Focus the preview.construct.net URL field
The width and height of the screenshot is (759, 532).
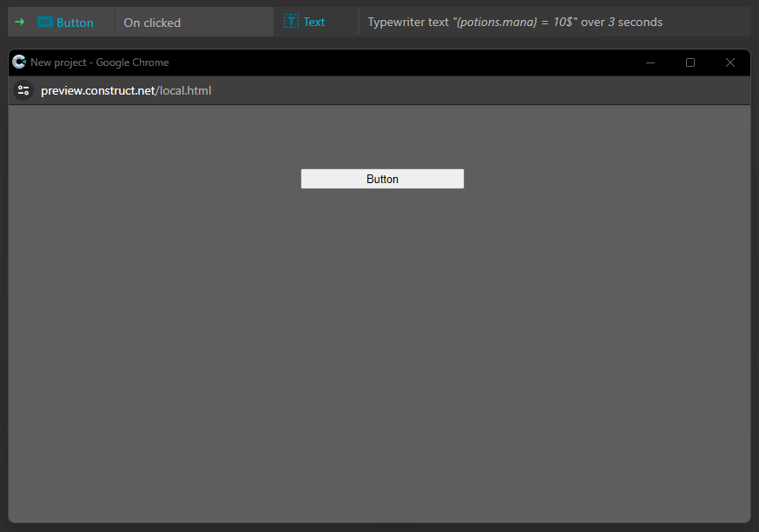click(x=126, y=90)
